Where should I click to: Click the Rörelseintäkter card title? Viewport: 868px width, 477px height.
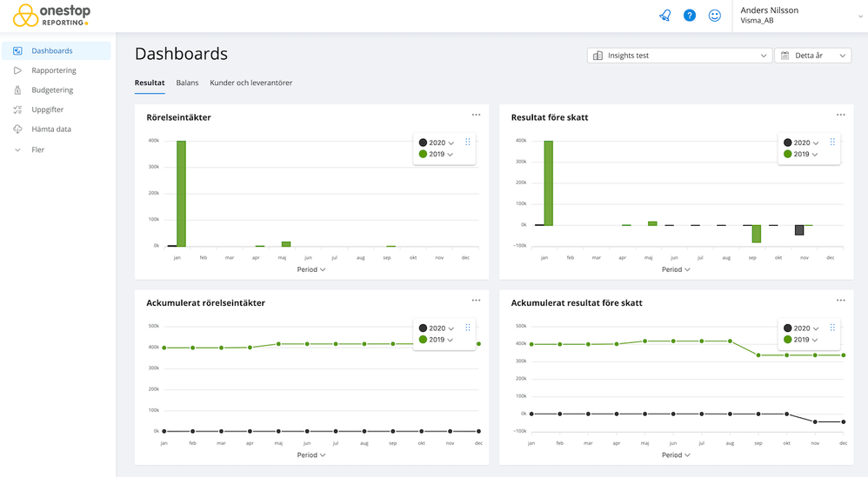178,117
